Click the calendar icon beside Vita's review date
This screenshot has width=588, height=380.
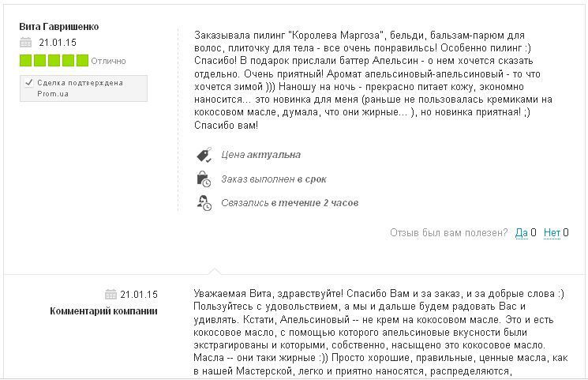[25, 43]
